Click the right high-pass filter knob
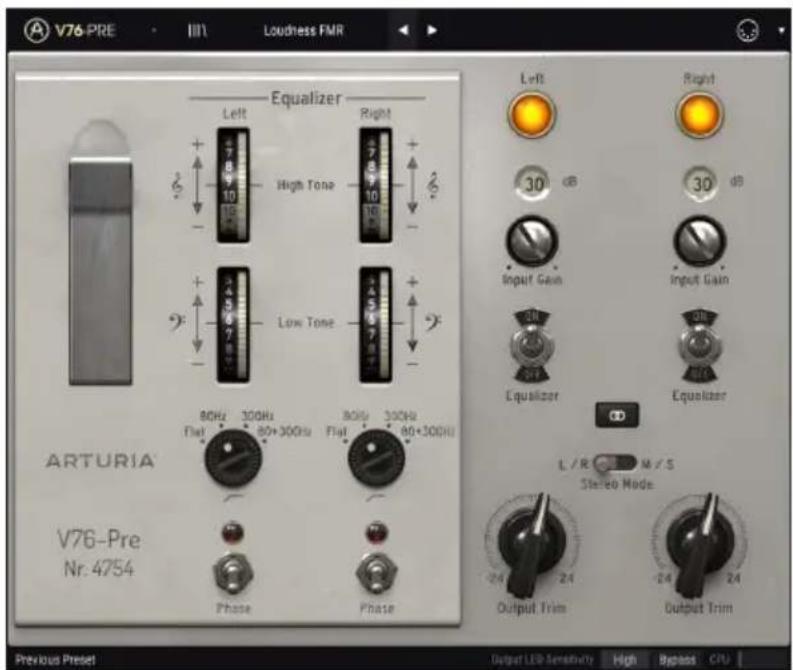The image size is (793, 670). tap(376, 459)
